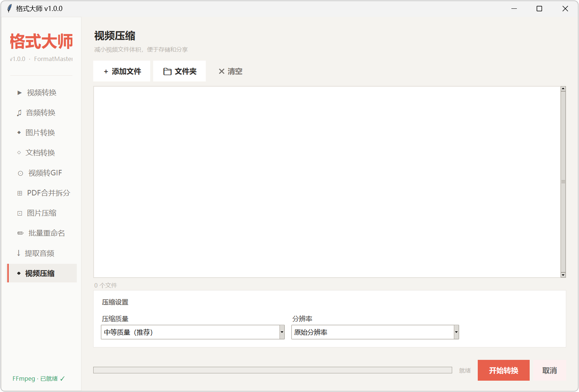This screenshot has width=579, height=392.
Task: Click the 压缩设置 section title
Action: coord(115,302)
